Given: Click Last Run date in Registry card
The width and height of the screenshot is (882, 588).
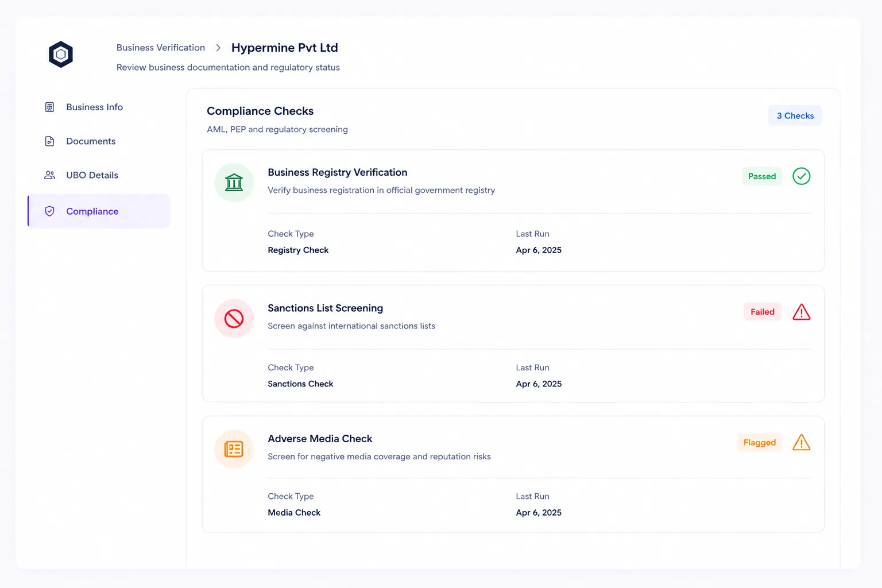Looking at the screenshot, I should pyautogui.click(x=539, y=250).
